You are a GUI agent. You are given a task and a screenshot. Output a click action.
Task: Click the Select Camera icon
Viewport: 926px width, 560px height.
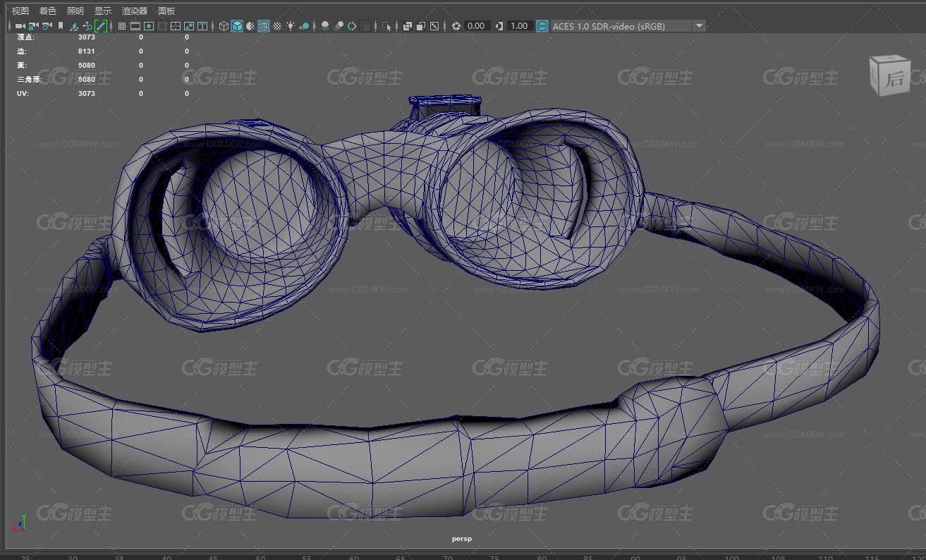pos(20,26)
